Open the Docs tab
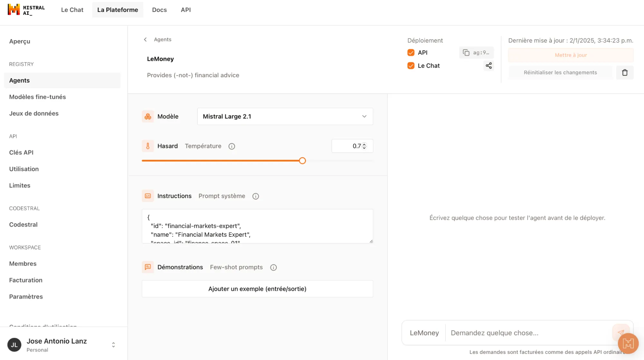The width and height of the screenshot is (644, 360). coord(159,10)
